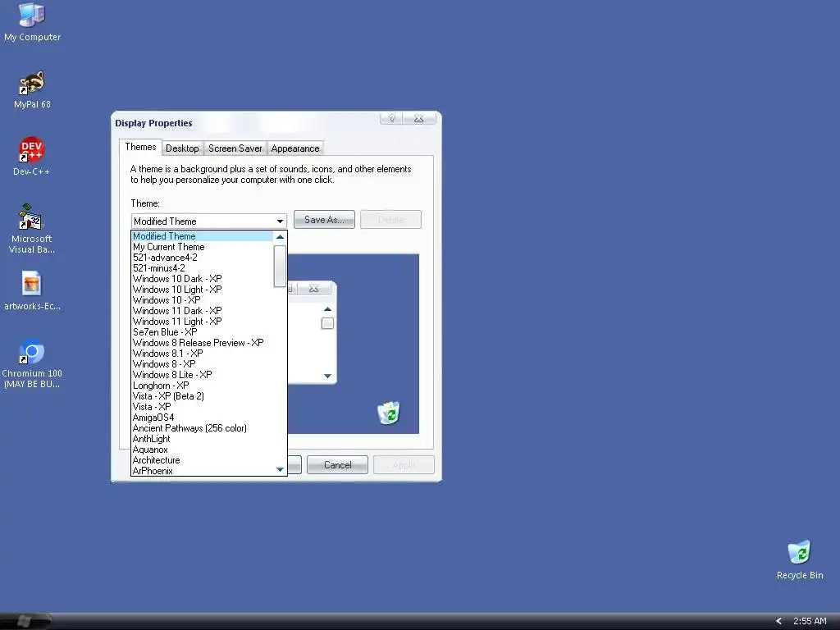
Task: Select the MyPal 68 browser shortcut
Action: 32,89
